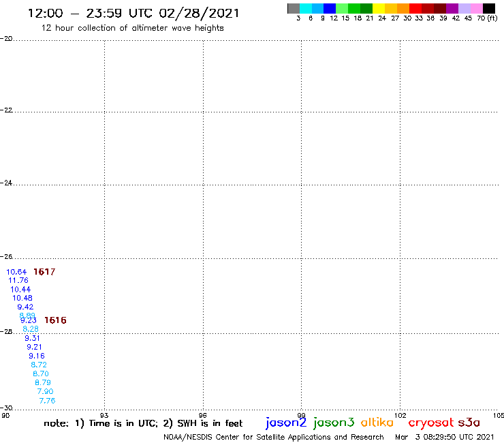The height and width of the screenshot is (443, 504).
Task: Click the light blue value 8.28
Action: (31, 329)
